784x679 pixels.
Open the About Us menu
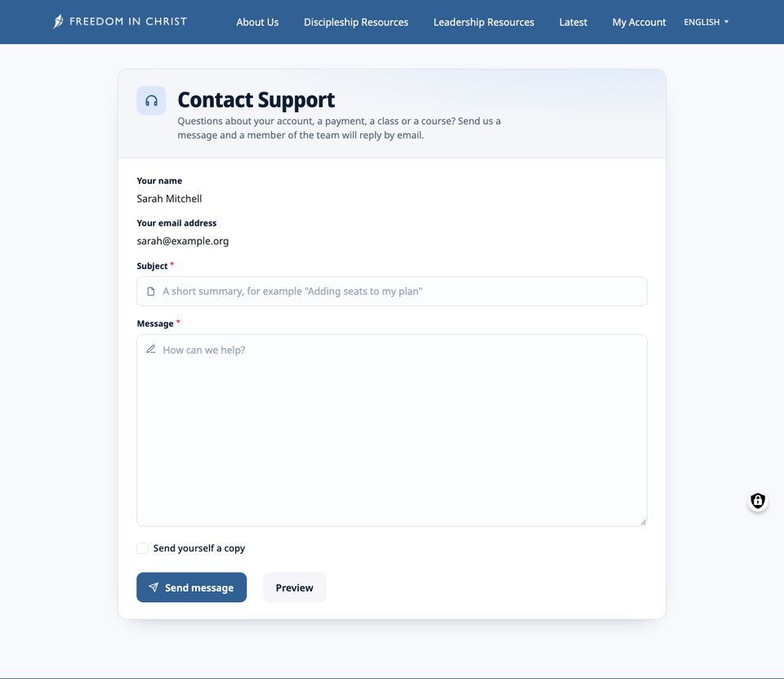(257, 22)
